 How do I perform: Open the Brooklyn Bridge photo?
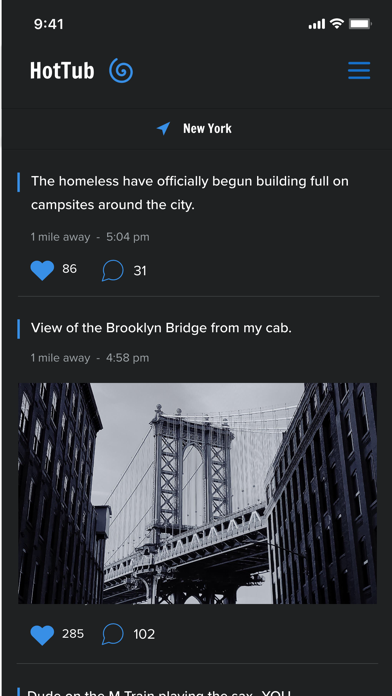(x=197, y=493)
